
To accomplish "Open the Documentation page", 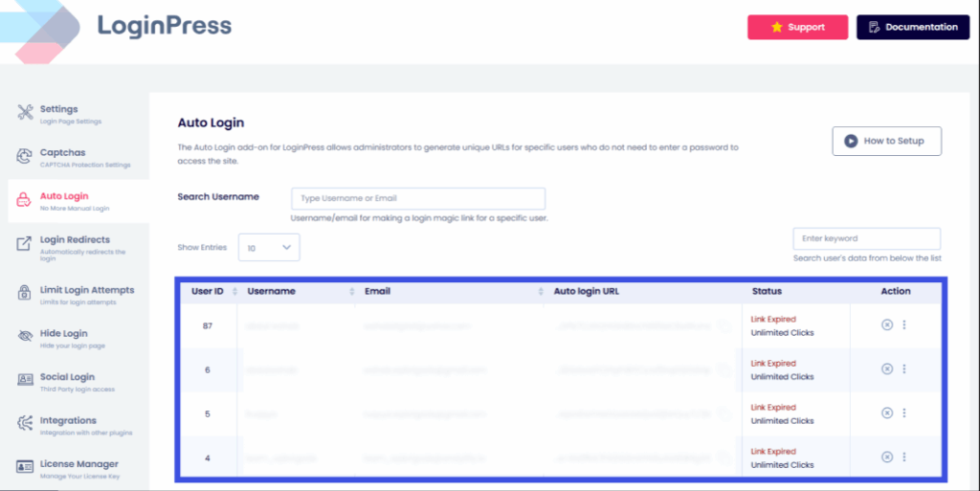I will tap(912, 27).
